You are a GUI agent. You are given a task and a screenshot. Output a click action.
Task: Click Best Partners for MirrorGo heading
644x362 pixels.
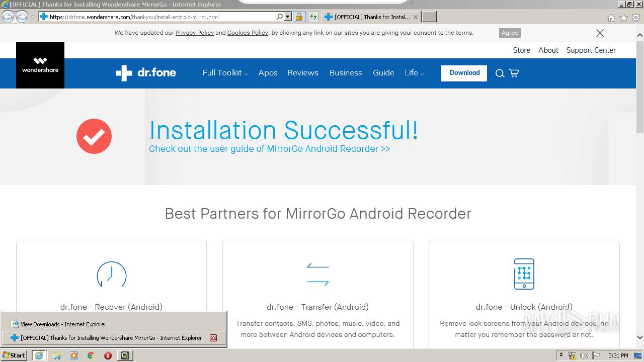click(318, 214)
